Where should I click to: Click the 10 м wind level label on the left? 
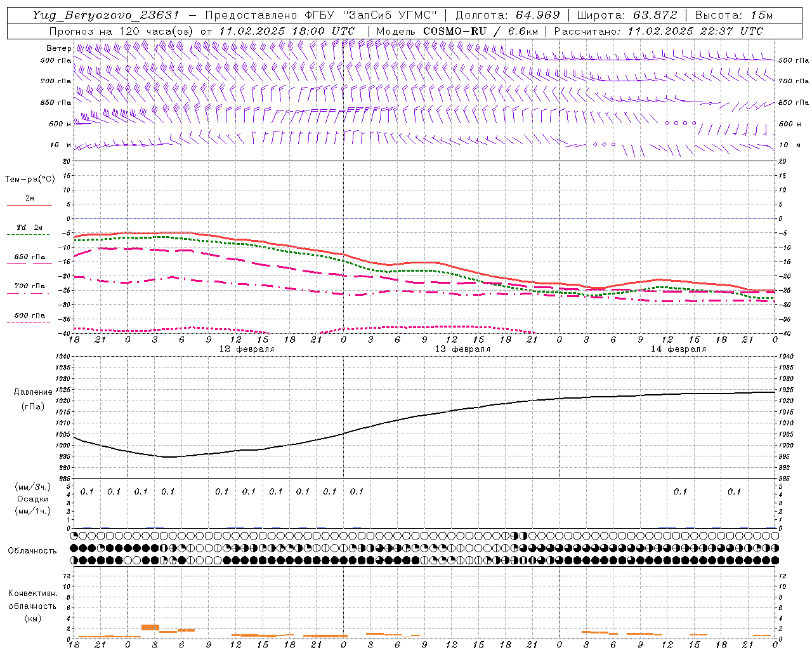click(61, 145)
